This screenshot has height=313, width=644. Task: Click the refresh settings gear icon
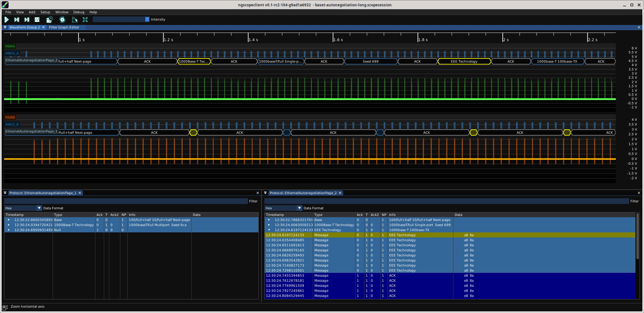click(x=62, y=20)
